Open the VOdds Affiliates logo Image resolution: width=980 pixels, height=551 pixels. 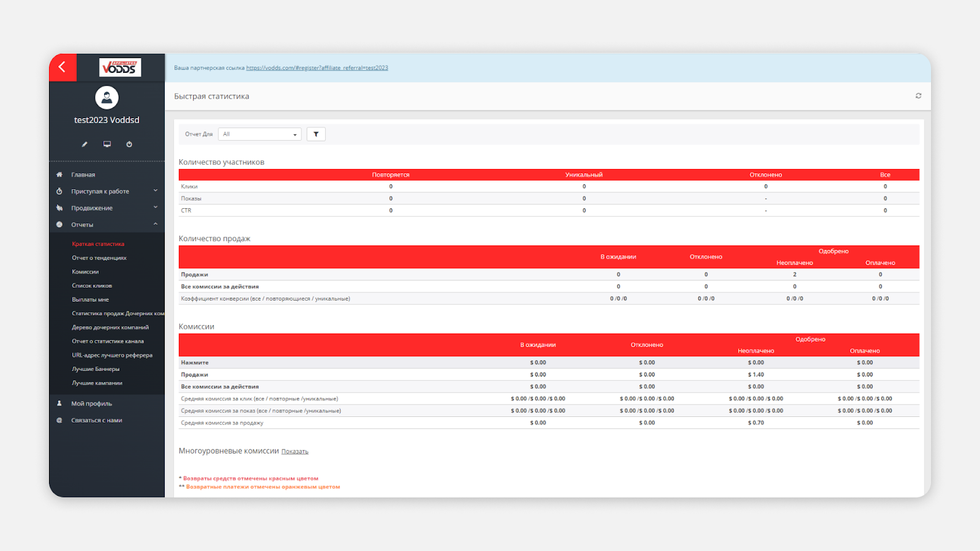120,67
